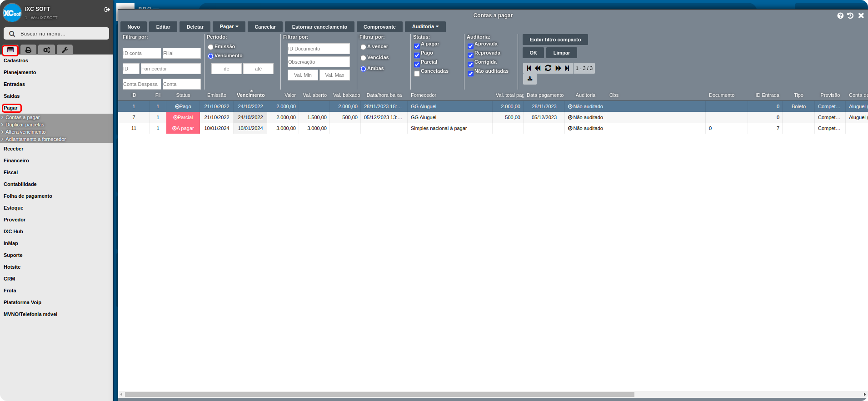The width and height of the screenshot is (868, 401).
Task: Click the Editar button
Action: pos(163,27)
